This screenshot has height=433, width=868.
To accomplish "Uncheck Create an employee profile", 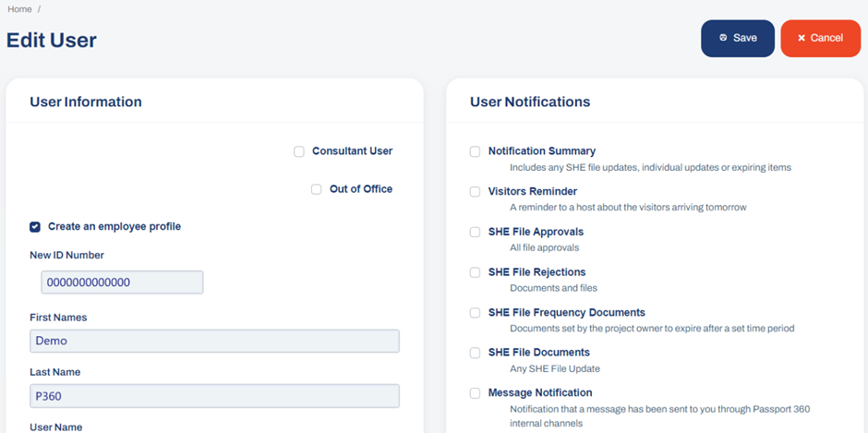I will pyautogui.click(x=35, y=227).
